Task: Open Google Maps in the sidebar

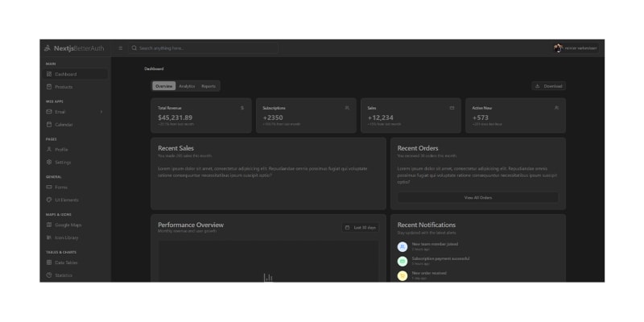Action: [68, 225]
